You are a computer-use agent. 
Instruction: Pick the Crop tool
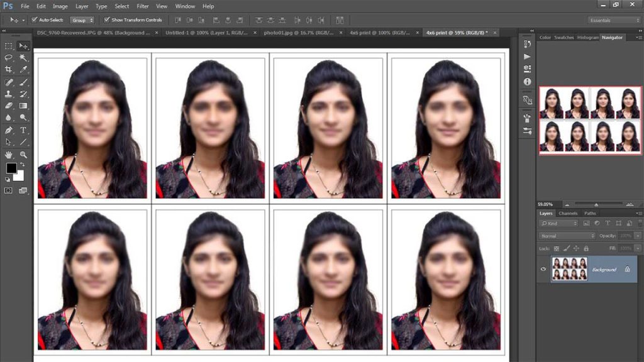point(9,69)
